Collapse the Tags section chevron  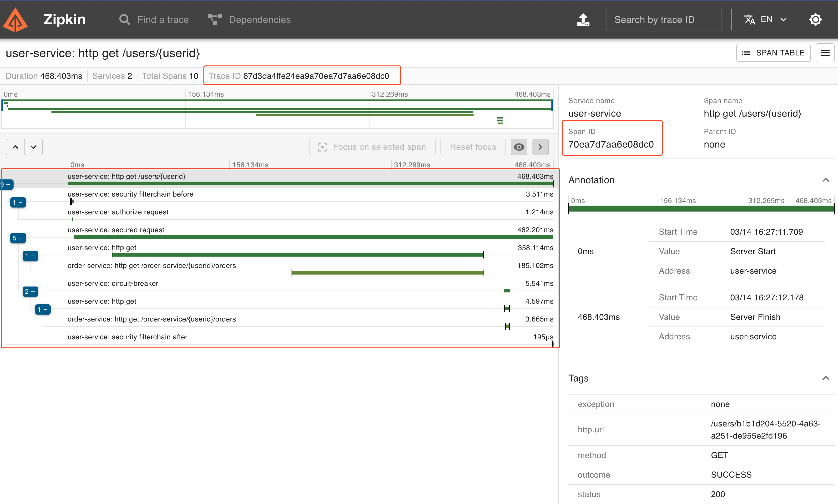pyautogui.click(x=825, y=378)
